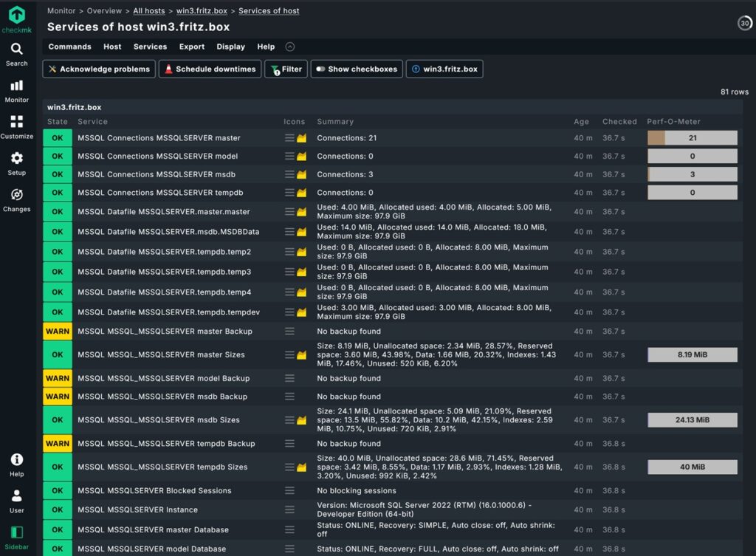Sort by the State column header

(58, 122)
